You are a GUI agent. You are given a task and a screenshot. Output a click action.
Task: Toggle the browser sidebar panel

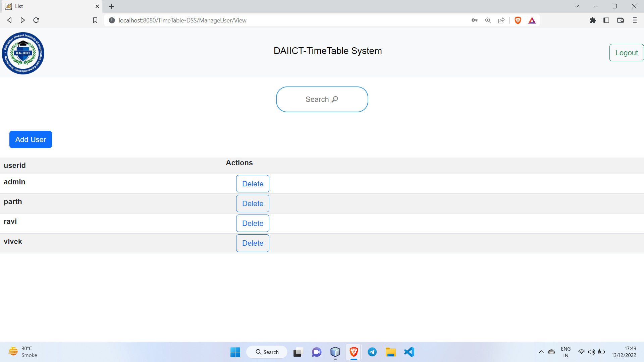tap(606, 20)
